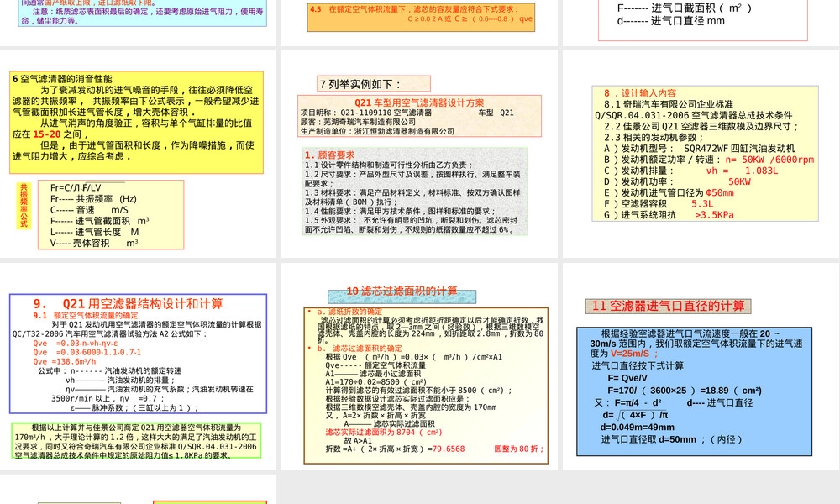Click the line L------ 进气管长度 M

point(94,232)
